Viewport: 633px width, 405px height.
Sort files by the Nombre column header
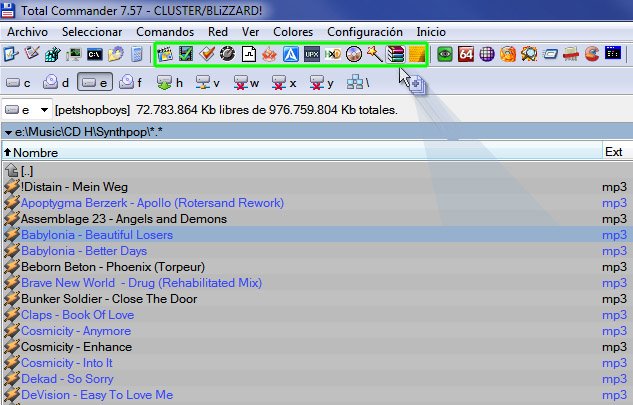302,152
